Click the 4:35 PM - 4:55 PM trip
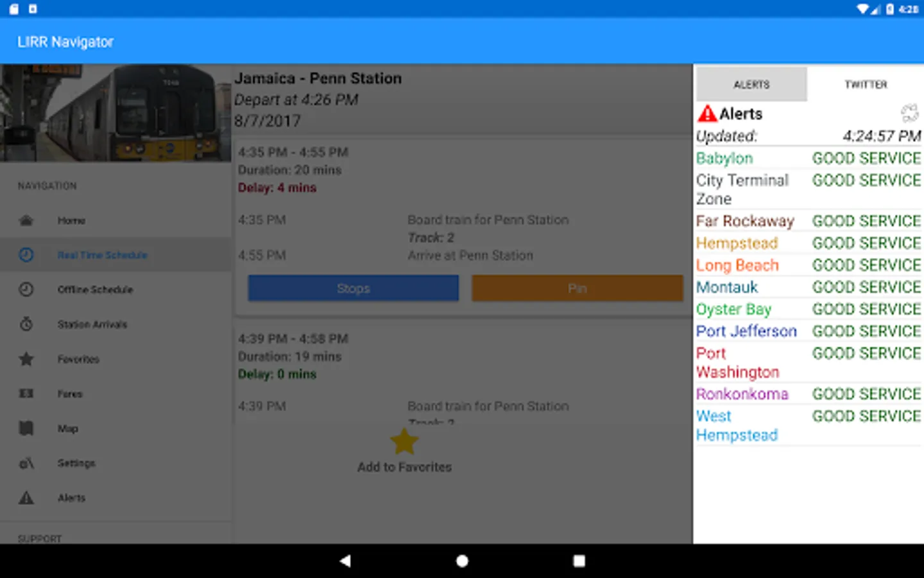This screenshot has height=578, width=924. click(293, 152)
